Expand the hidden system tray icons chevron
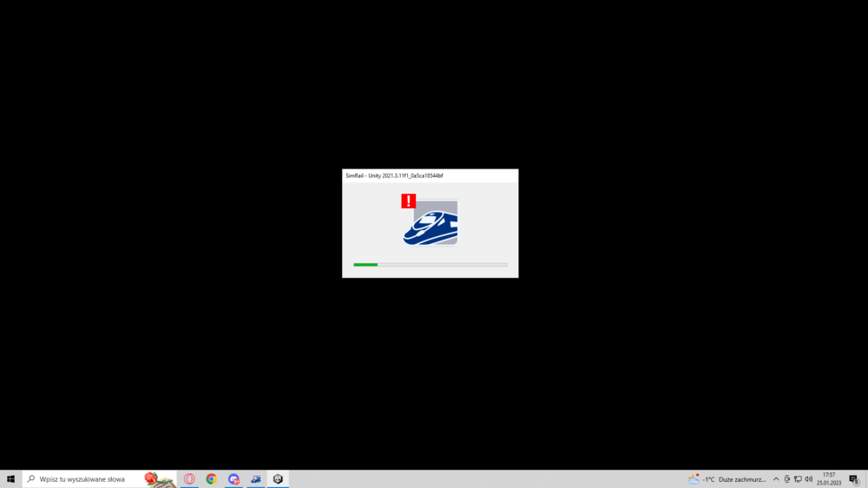The width and height of the screenshot is (868, 488). 776,479
